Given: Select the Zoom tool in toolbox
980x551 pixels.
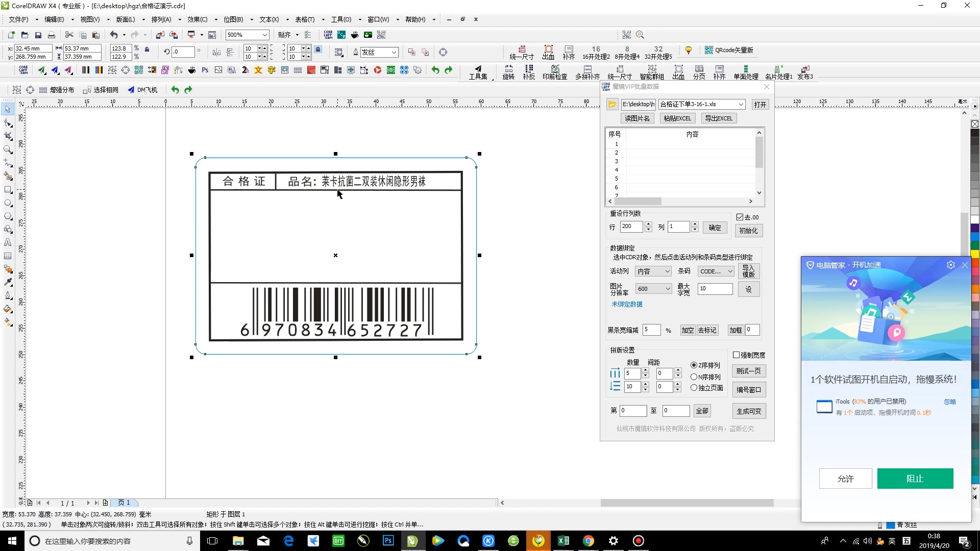Looking at the screenshot, I should pos(8,149).
